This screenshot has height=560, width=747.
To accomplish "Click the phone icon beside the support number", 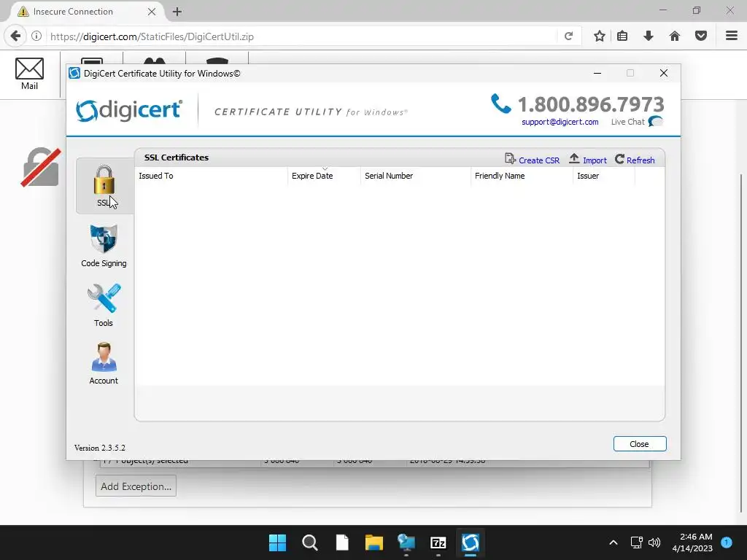I will 500,104.
